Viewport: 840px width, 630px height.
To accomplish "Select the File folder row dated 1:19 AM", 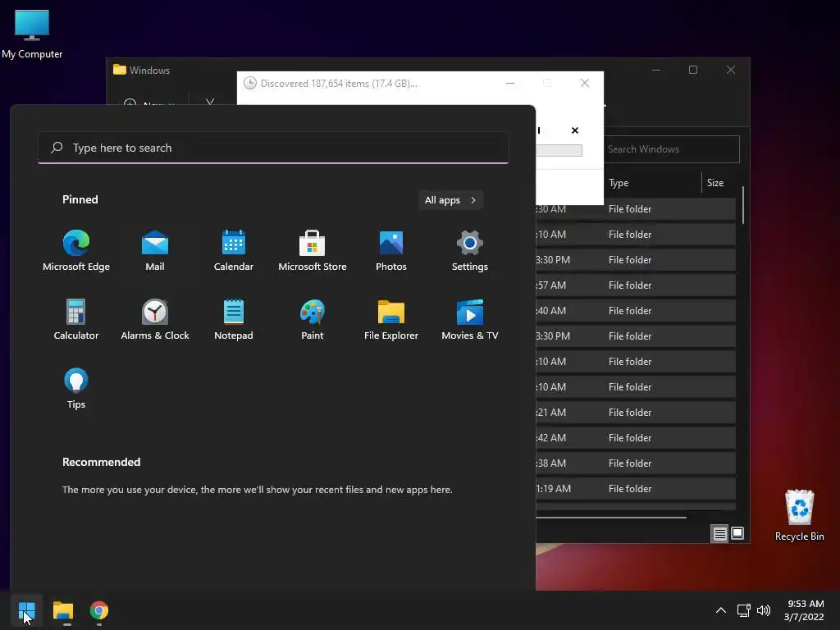I will [x=636, y=489].
